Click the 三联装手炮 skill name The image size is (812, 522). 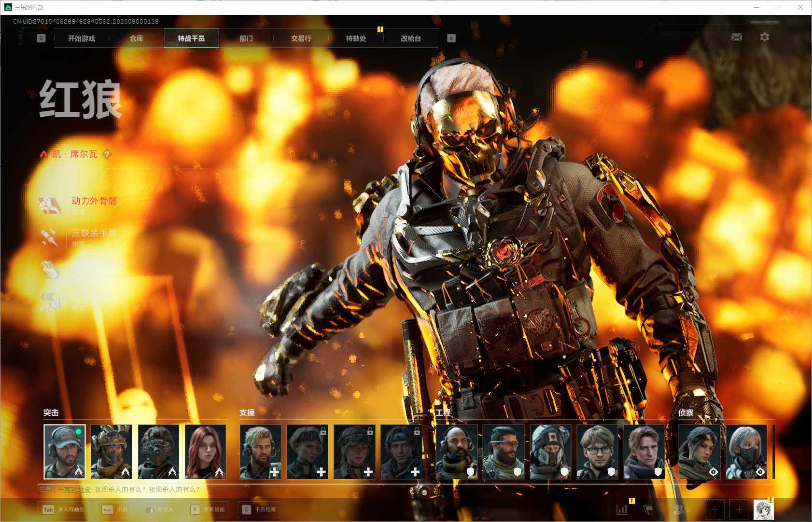point(95,233)
